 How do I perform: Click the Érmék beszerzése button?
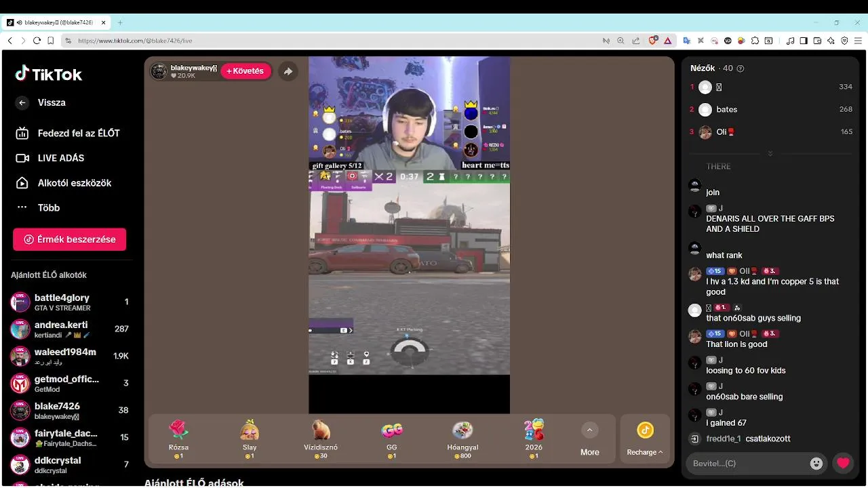point(69,239)
